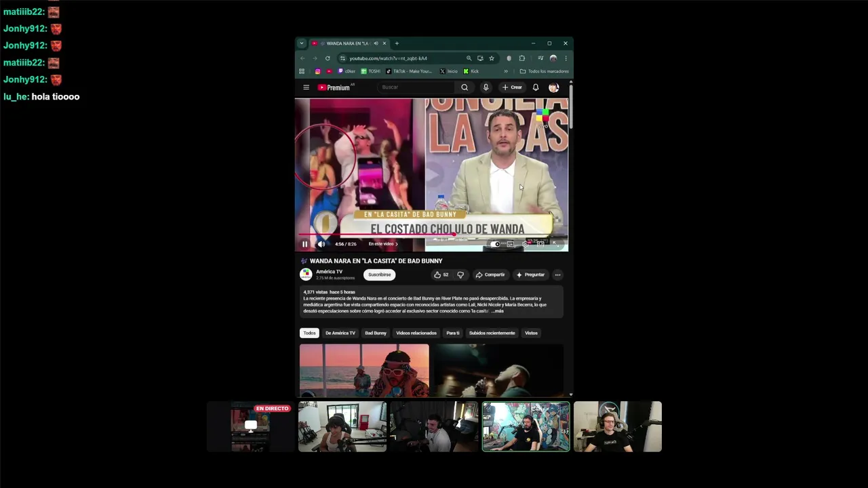The image size is (868, 488).
Task: Open the c0ker Twitch bookmark
Action: (x=347, y=71)
